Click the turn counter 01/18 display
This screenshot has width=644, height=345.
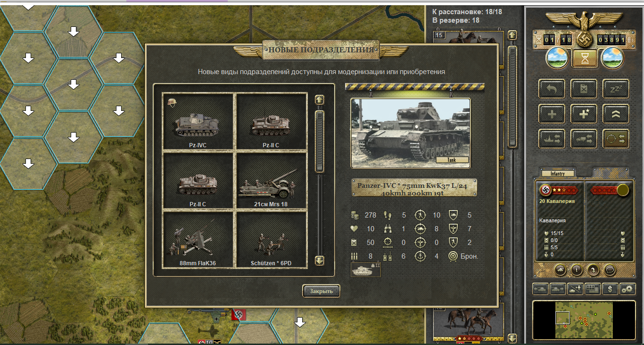click(x=558, y=40)
